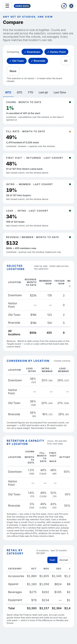Click the green dot on First Visit Returned card

[70, 158]
